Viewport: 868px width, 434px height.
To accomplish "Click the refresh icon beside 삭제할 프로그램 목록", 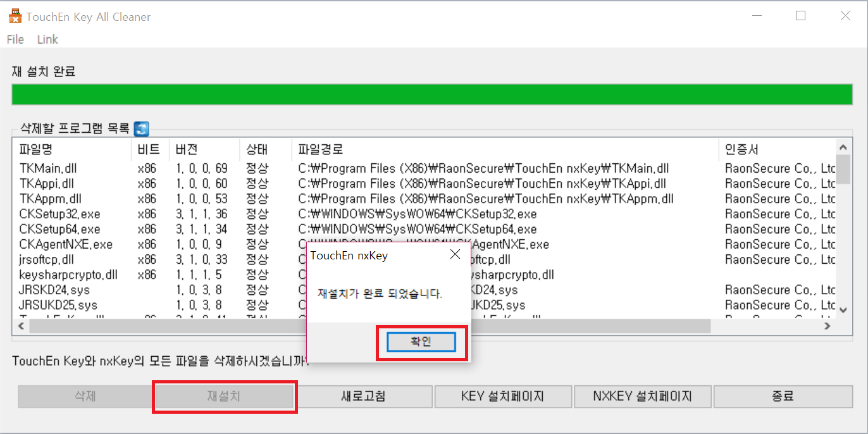I will 142,128.
